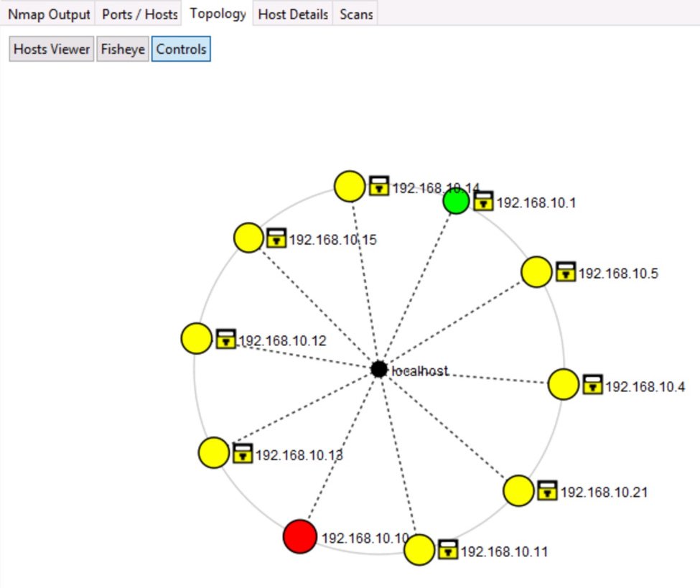Open the Scans tab
700x588 pixels.
356,14
